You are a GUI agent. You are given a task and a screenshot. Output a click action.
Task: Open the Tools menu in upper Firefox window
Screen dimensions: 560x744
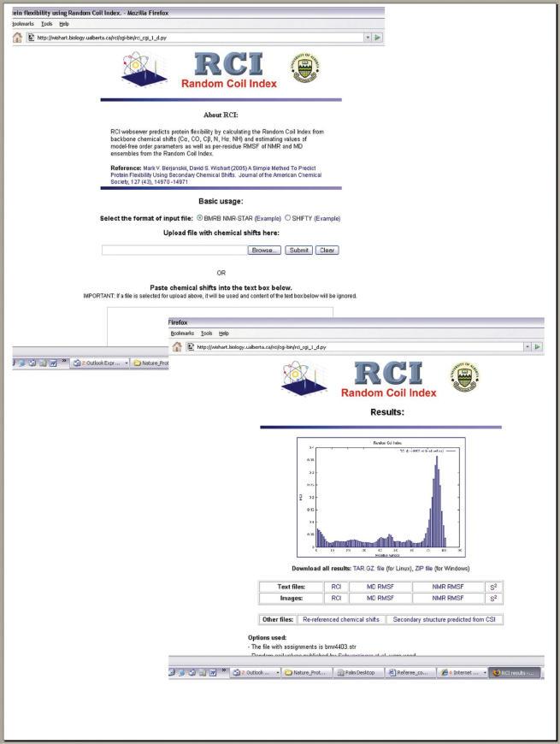[46, 24]
